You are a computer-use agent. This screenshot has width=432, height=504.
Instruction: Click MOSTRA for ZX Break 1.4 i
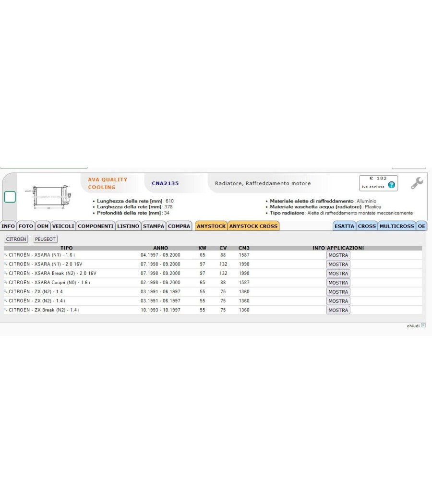338,310
